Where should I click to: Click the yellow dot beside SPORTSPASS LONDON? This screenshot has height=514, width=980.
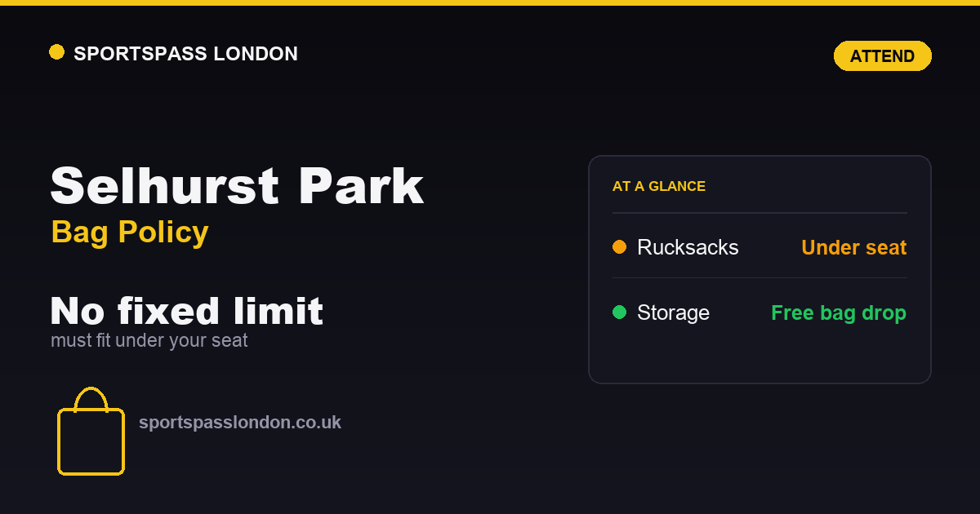click(x=56, y=52)
